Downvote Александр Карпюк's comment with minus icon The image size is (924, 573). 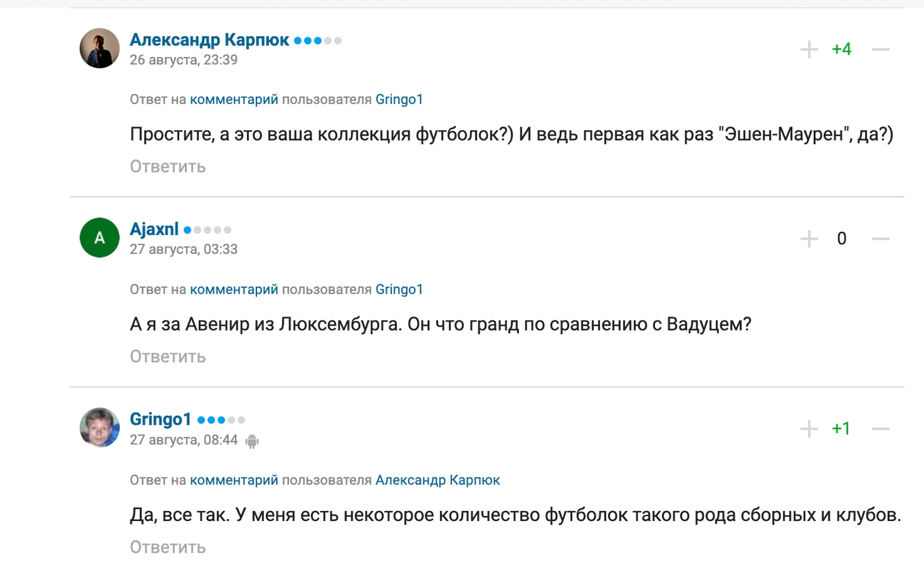click(x=880, y=49)
